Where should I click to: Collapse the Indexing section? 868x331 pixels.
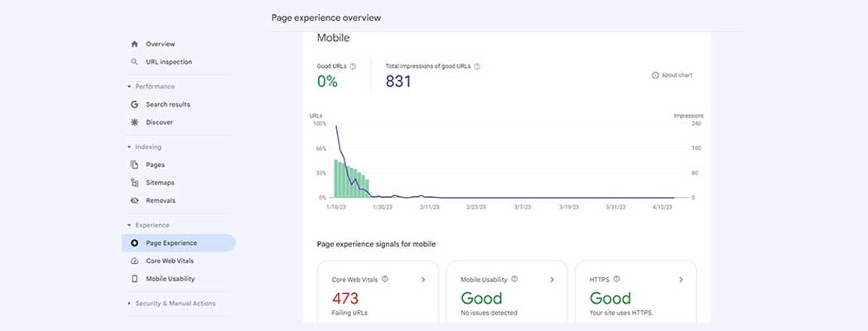(129, 147)
